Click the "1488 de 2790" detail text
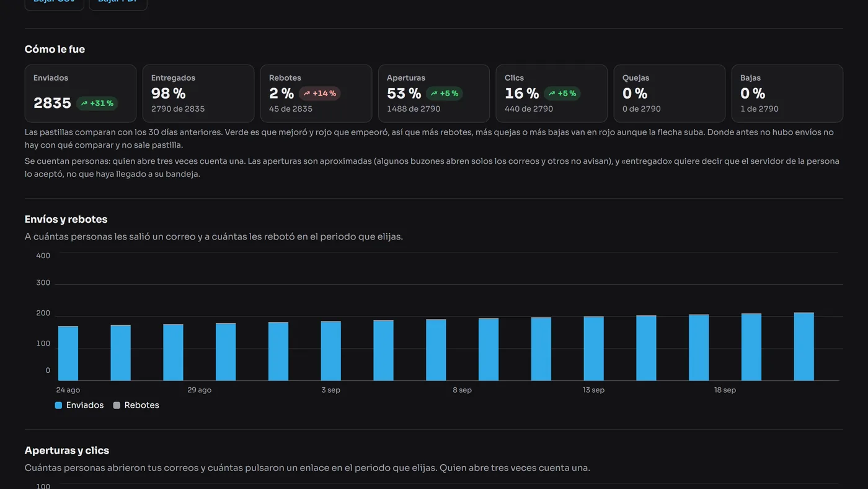Image resolution: width=868 pixels, height=489 pixels. click(x=414, y=109)
